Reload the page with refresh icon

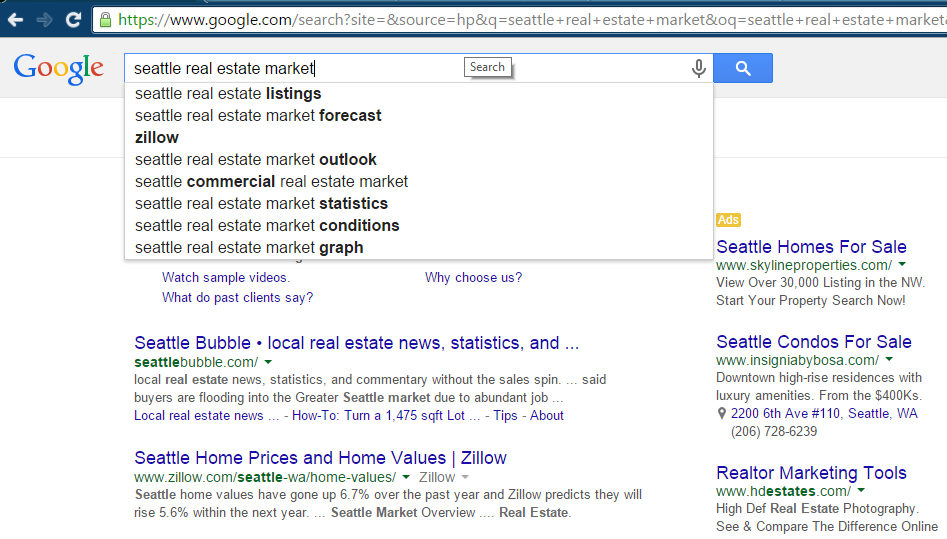point(73,19)
